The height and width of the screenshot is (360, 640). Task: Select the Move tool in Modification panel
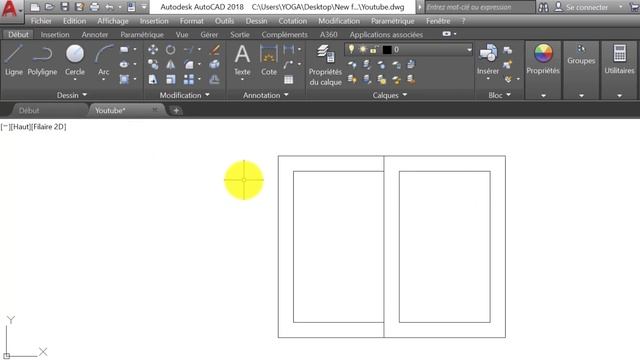click(x=153, y=50)
